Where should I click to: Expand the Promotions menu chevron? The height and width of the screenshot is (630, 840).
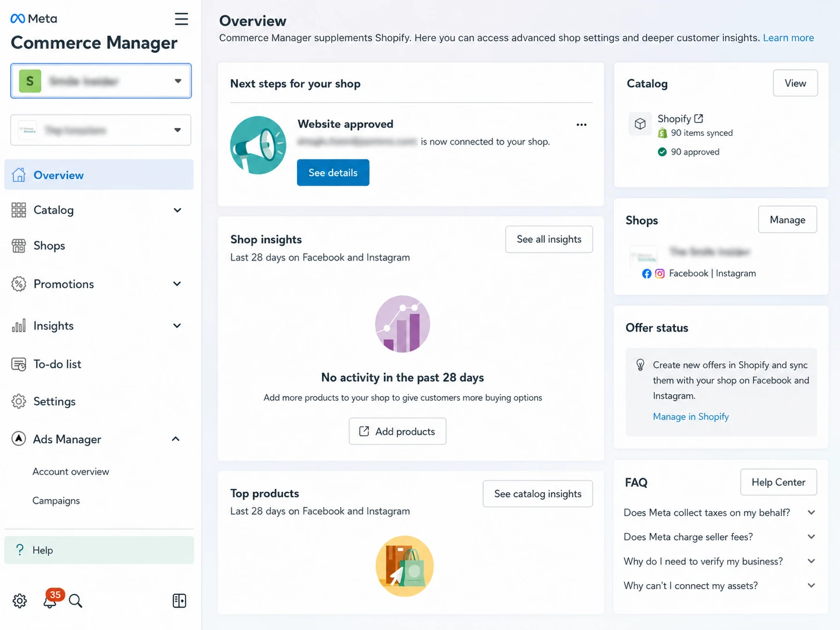pos(178,284)
